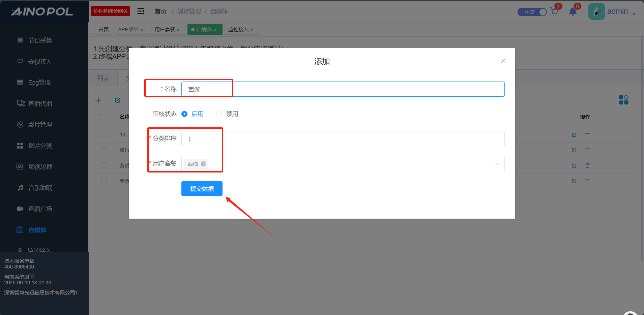The height and width of the screenshot is (315, 644).
Task: Tick the checkbox for row 10
Action: pyautogui.click(x=104, y=135)
